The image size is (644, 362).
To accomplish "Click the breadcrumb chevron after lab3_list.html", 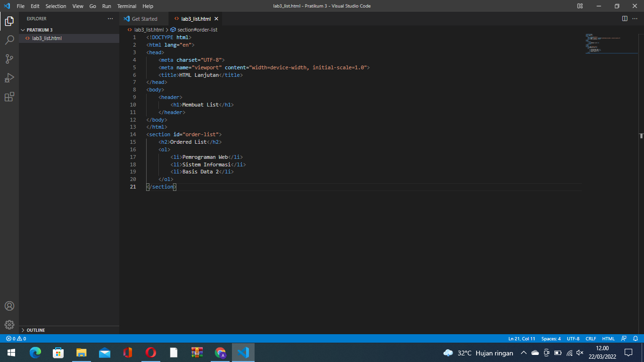I will tap(167, 30).
